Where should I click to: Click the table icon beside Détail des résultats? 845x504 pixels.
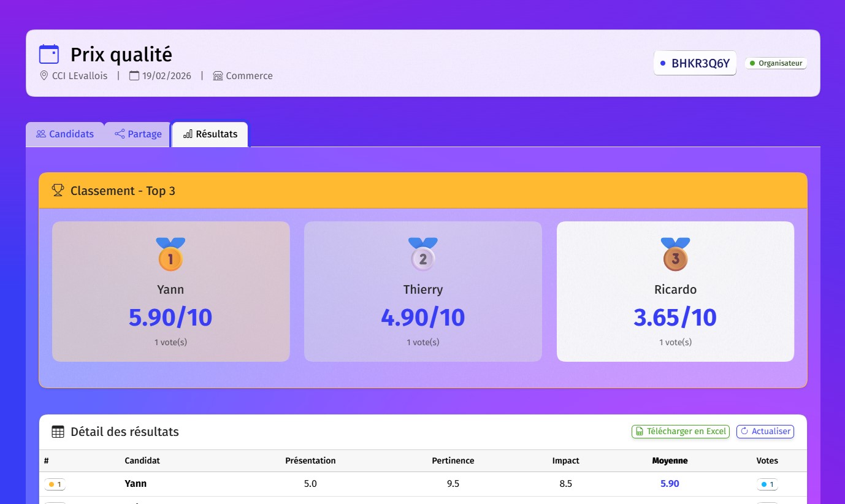58,432
